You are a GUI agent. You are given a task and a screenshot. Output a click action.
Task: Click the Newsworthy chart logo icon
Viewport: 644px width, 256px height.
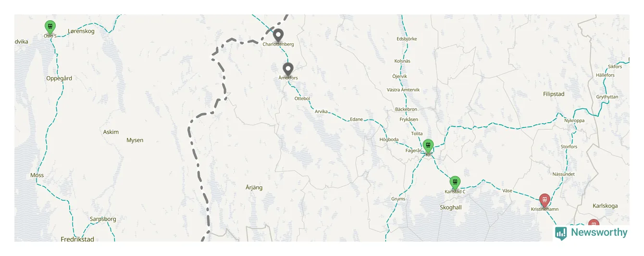561,233
